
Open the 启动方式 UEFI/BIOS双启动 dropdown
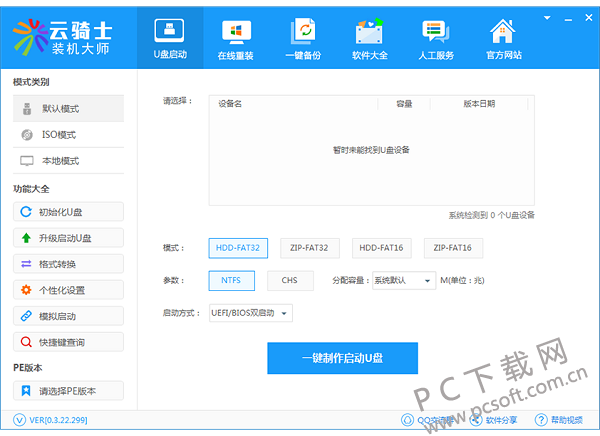[x=251, y=313]
